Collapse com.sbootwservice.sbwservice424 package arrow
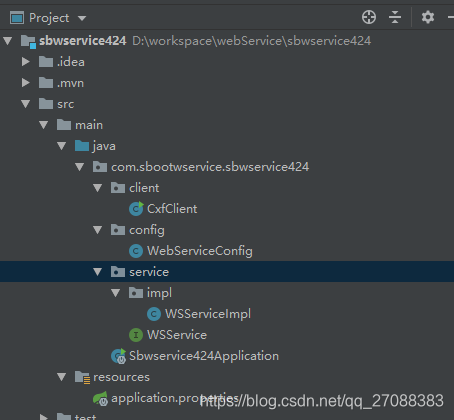454x420 pixels. click(x=80, y=167)
